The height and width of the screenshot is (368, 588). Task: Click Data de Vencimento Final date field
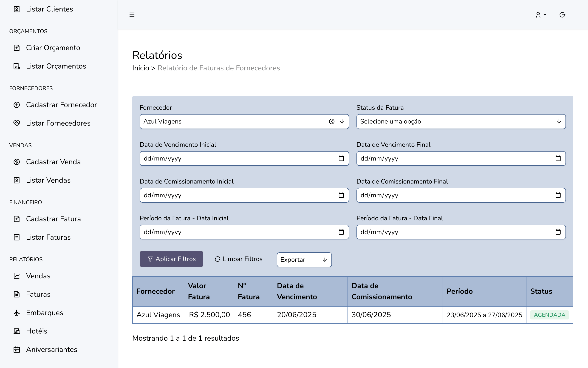click(x=461, y=158)
